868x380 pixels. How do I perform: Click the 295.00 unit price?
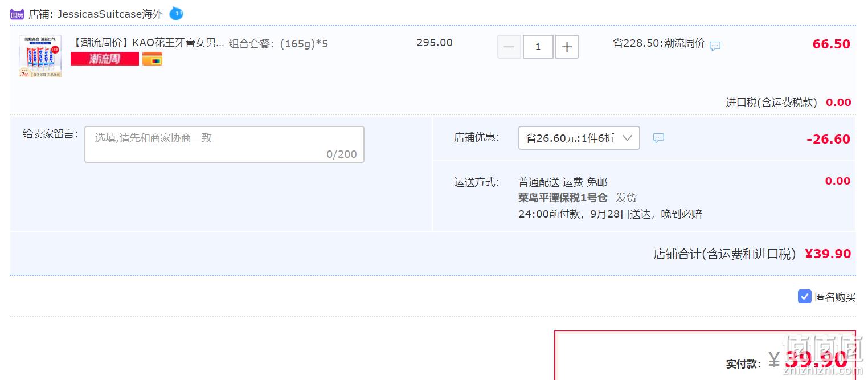coord(435,43)
